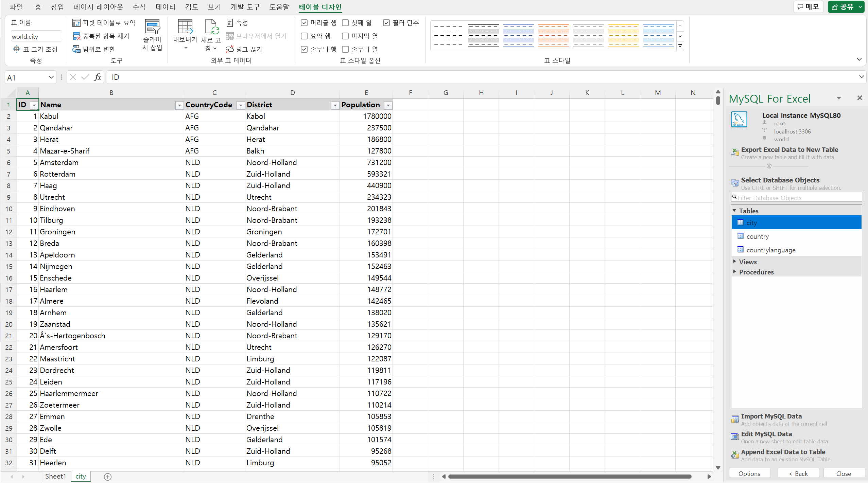
Task: Toggle the Filter Button checkbox
Action: tap(386, 23)
